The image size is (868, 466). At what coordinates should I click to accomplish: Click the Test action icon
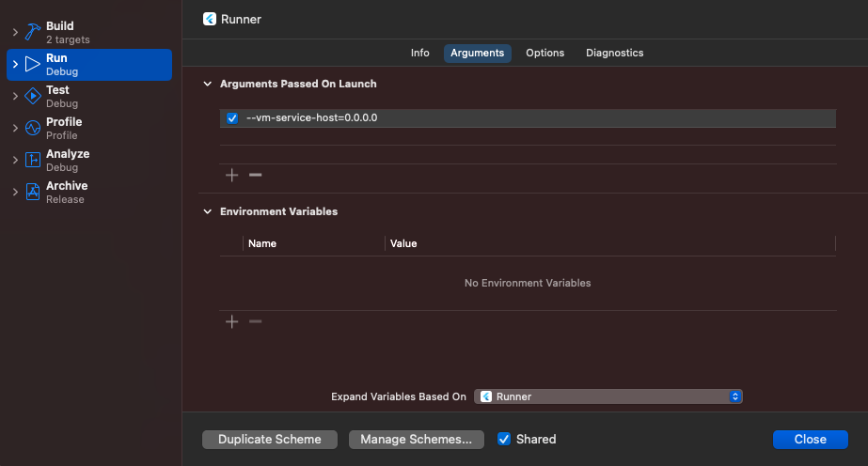32,96
